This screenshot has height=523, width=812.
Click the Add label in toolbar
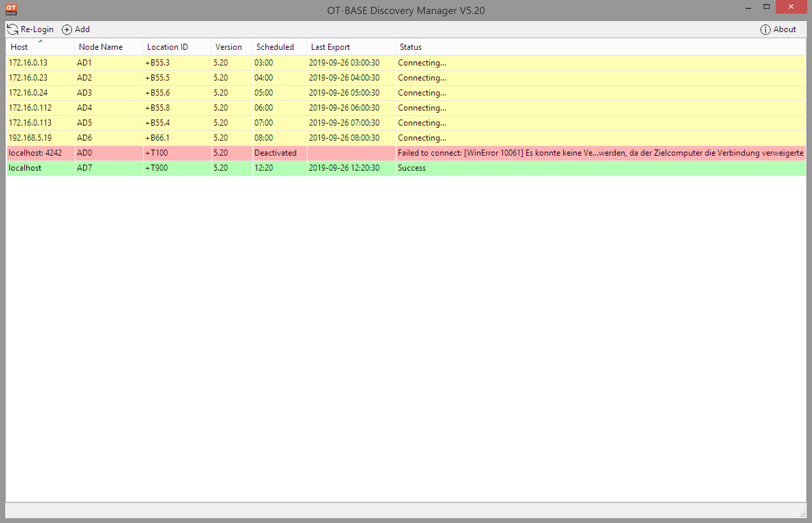pos(82,29)
